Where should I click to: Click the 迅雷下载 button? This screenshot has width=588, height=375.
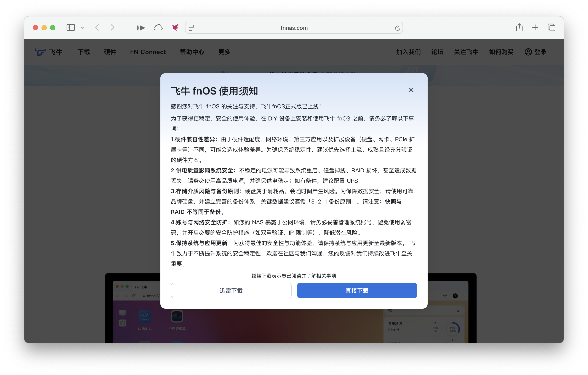tap(231, 290)
